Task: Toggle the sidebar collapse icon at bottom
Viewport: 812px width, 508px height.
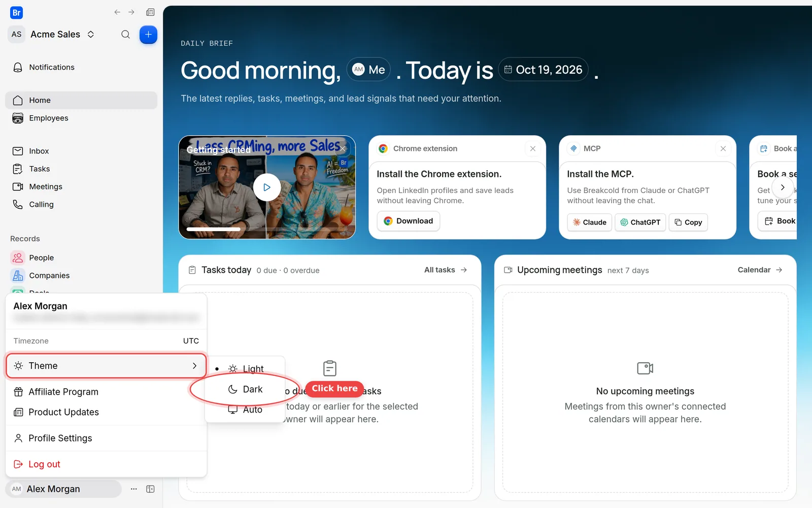Action: tap(150, 489)
